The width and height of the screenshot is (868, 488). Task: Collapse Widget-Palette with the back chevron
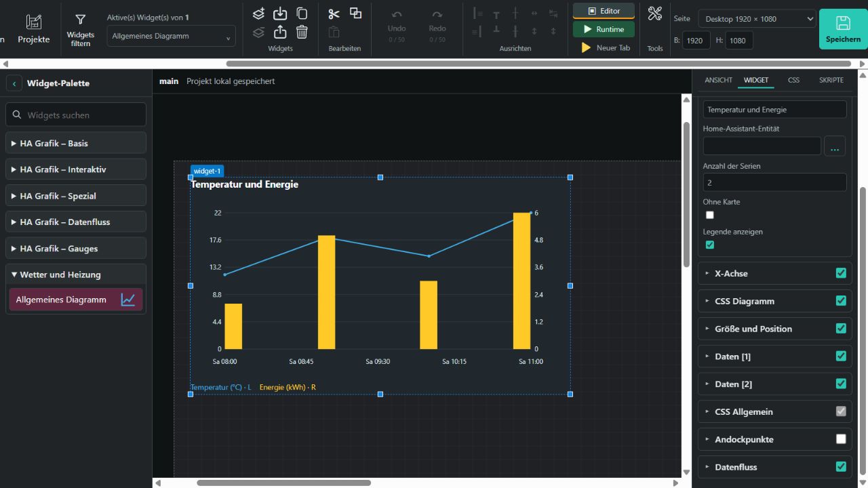[x=14, y=83]
